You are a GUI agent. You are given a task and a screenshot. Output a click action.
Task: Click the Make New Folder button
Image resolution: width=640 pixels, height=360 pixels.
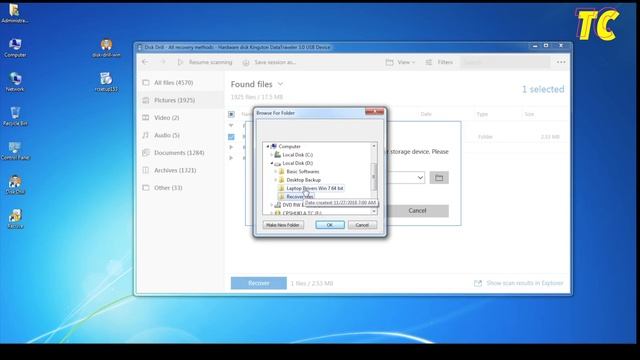[x=283, y=225]
